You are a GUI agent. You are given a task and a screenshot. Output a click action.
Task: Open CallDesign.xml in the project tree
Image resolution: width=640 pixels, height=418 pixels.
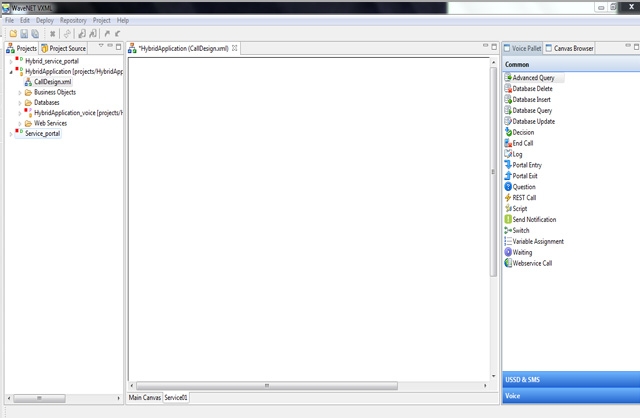click(x=52, y=82)
